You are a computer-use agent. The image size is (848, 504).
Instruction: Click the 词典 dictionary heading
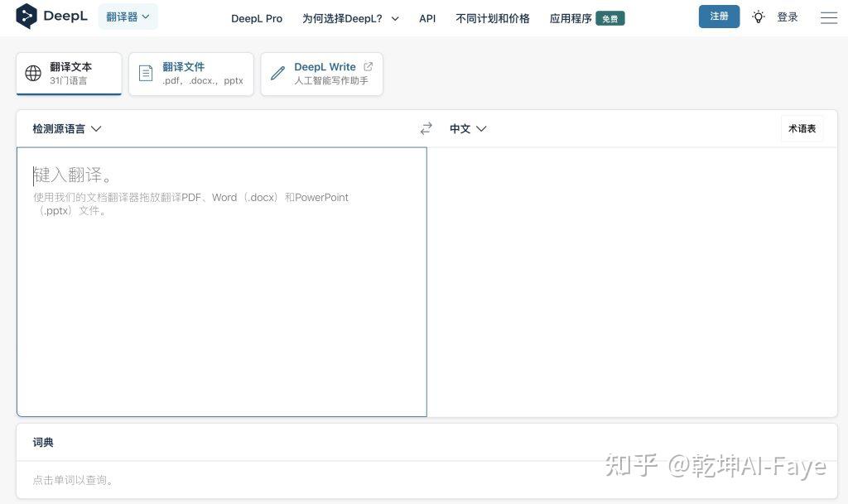coord(43,443)
